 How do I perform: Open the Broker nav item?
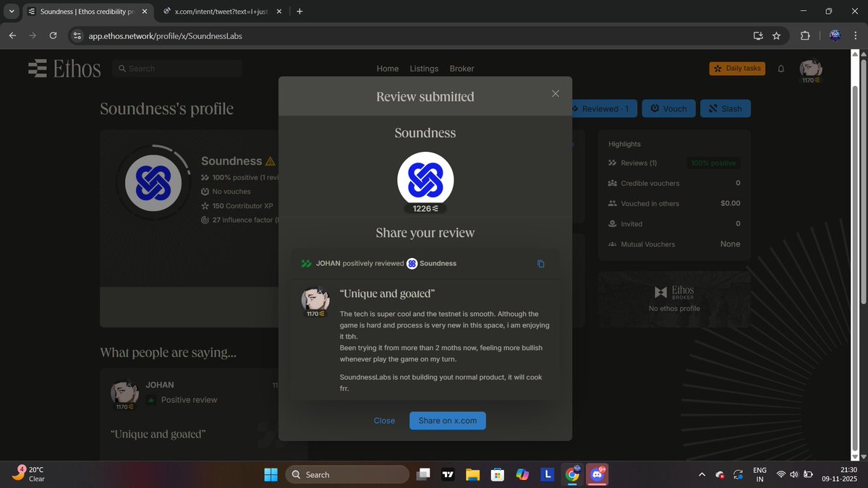[x=461, y=69]
